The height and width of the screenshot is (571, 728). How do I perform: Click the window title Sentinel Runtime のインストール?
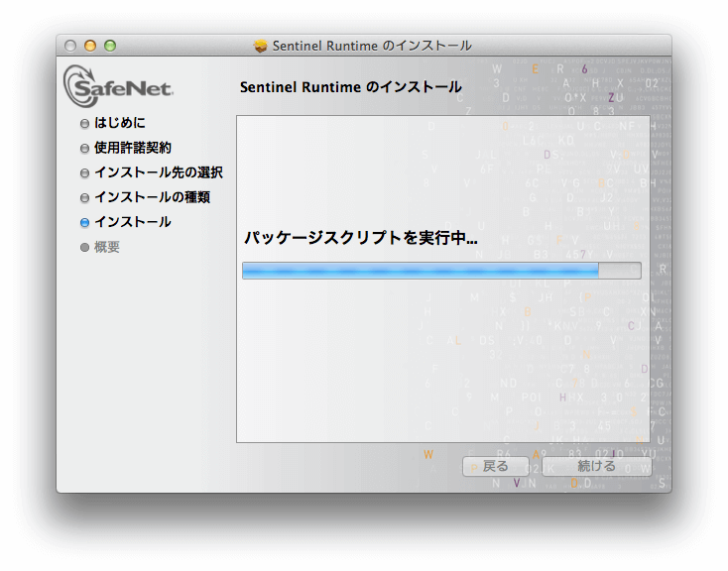(372, 46)
